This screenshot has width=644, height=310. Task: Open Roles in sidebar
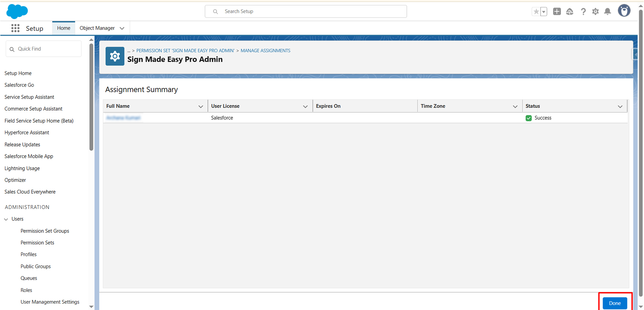27,290
